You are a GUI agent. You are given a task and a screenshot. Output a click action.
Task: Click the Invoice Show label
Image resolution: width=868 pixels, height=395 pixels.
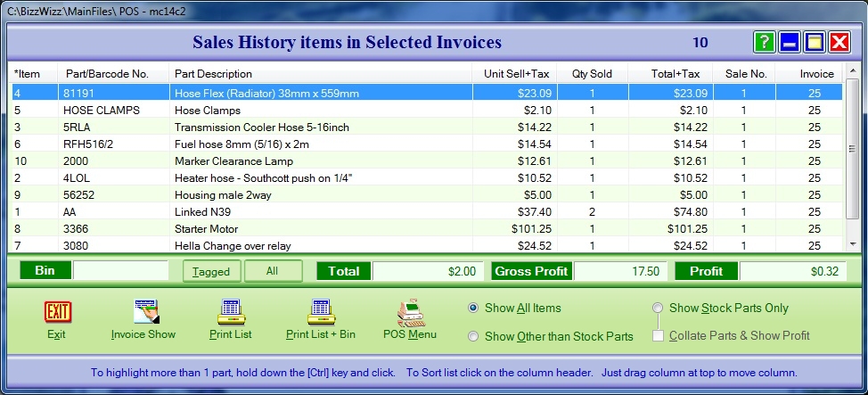click(x=143, y=334)
